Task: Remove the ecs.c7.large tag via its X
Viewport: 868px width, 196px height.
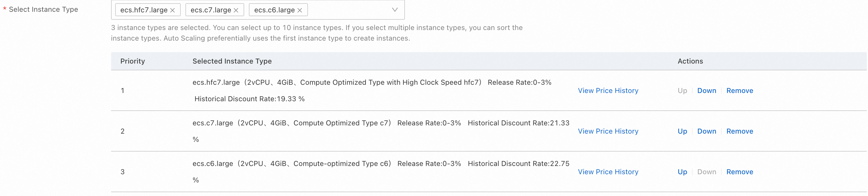Action: (x=236, y=11)
